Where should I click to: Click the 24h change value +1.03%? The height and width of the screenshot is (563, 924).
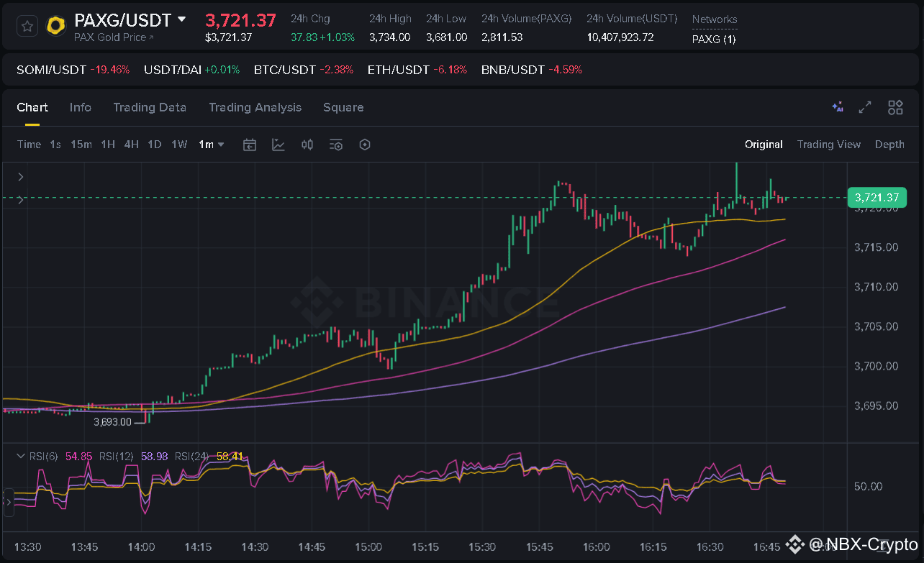tap(336, 37)
